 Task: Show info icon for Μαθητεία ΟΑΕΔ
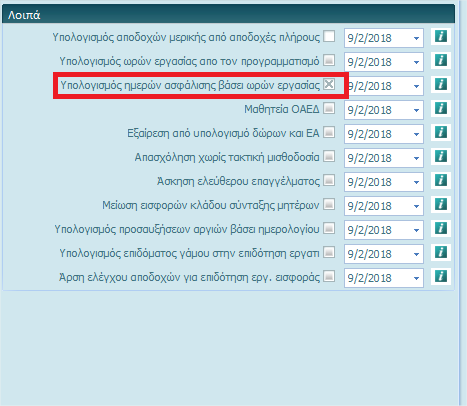(441, 108)
